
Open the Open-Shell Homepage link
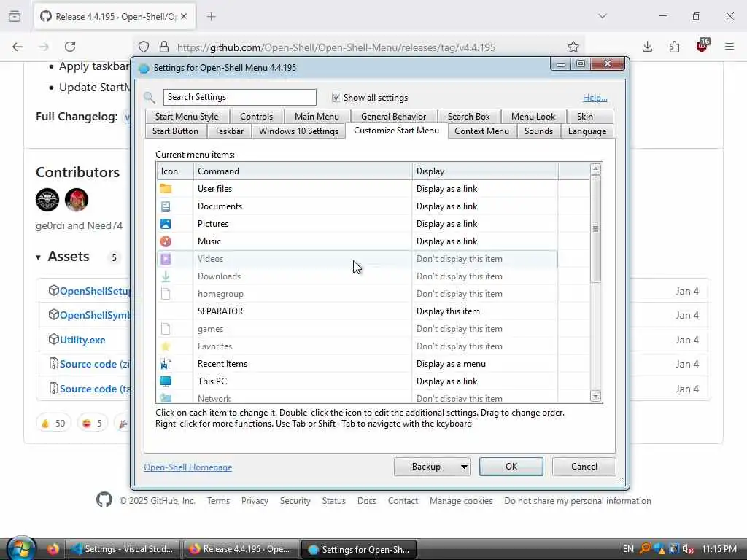188,467
